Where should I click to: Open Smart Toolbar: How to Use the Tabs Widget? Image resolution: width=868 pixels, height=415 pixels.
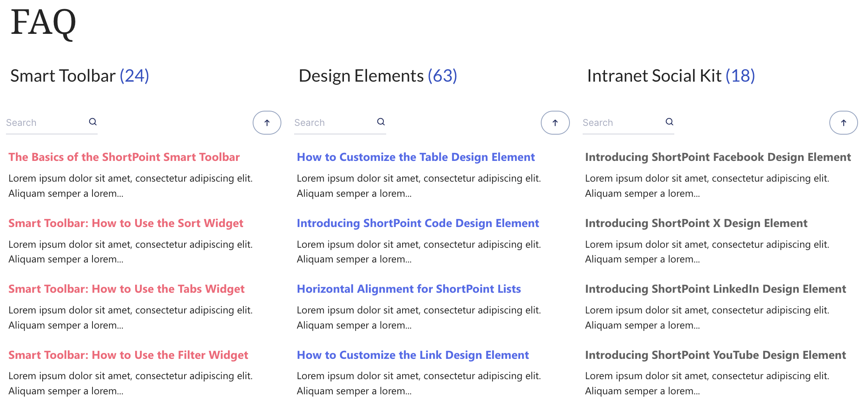click(x=126, y=289)
